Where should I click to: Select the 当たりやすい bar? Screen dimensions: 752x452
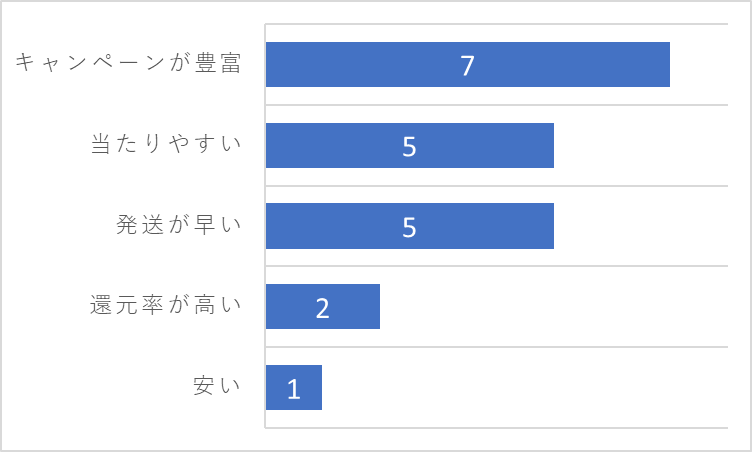tap(410, 145)
